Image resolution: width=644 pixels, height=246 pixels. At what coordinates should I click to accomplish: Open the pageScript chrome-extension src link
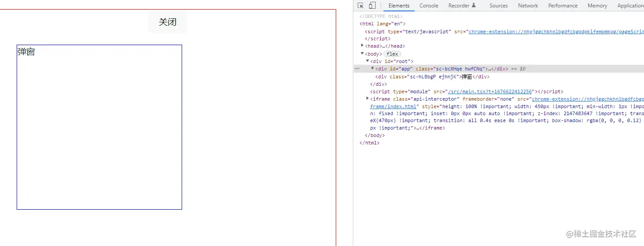point(556,32)
